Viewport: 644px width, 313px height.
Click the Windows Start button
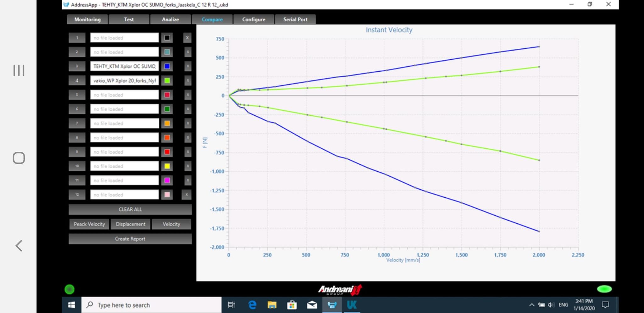point(72,305)
